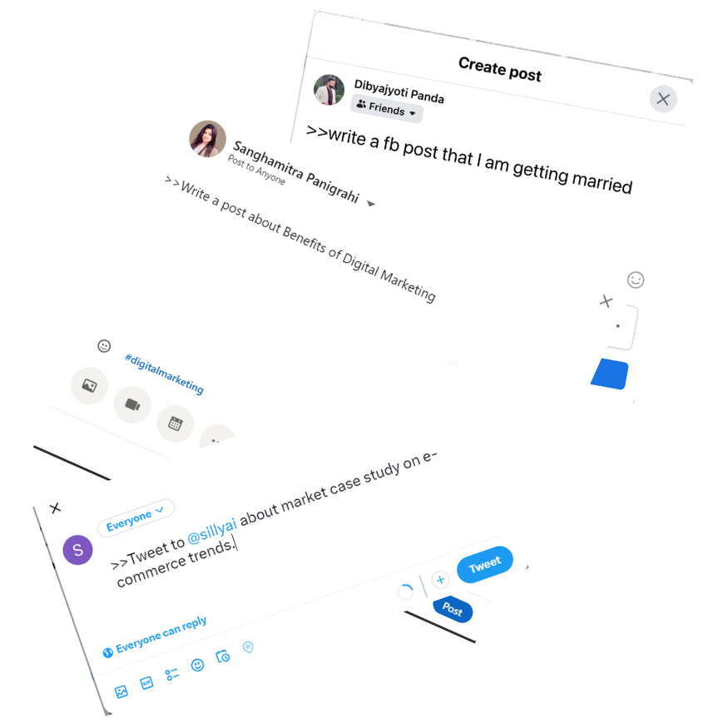Insert a GIF into the tweet
728x728 pixels.
(146, 682)
